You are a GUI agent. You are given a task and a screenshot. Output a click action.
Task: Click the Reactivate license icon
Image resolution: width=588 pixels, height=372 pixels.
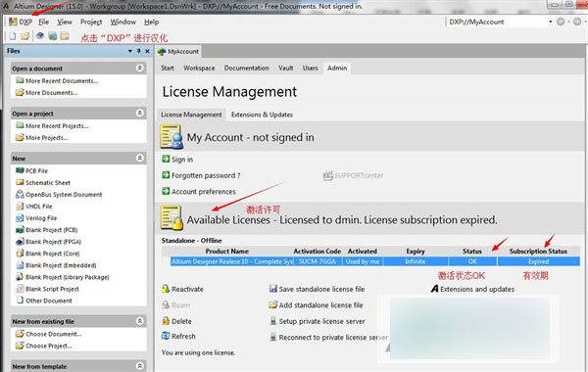166,289
